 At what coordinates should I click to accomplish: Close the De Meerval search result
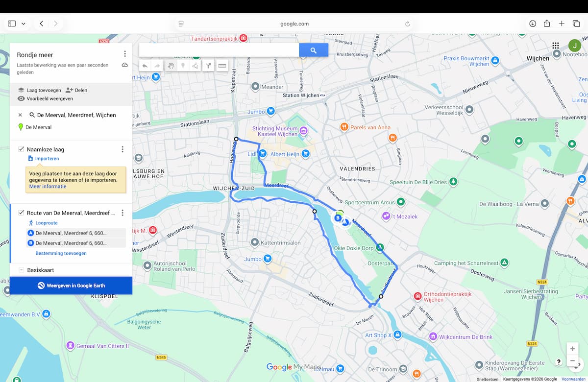pos(20,115)
